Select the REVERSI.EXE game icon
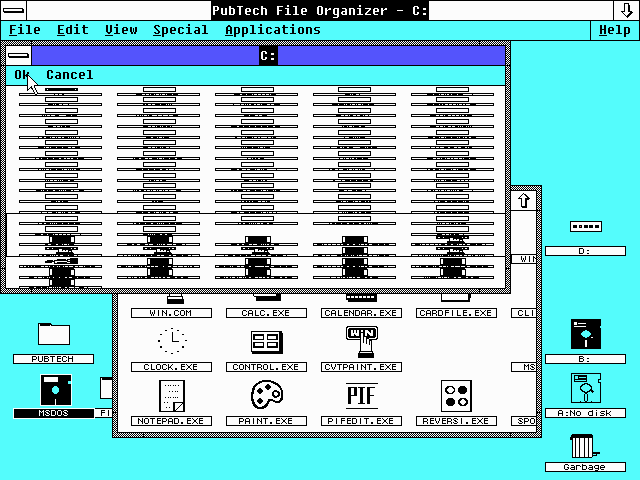The width and height of the screenshot is (640, 480). point(456,396)
